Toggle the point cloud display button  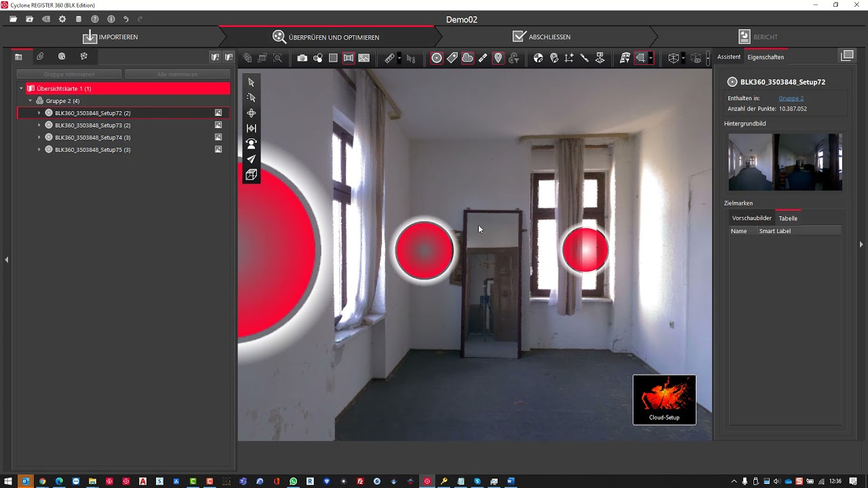(467, 58)
